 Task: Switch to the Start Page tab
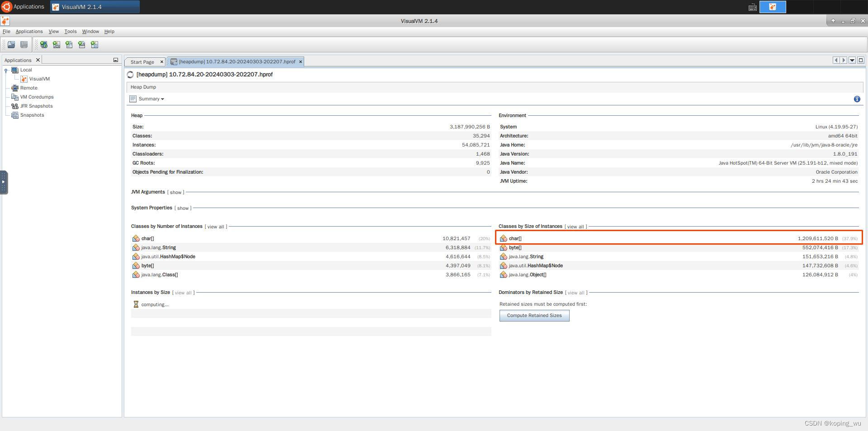(142, 62)
